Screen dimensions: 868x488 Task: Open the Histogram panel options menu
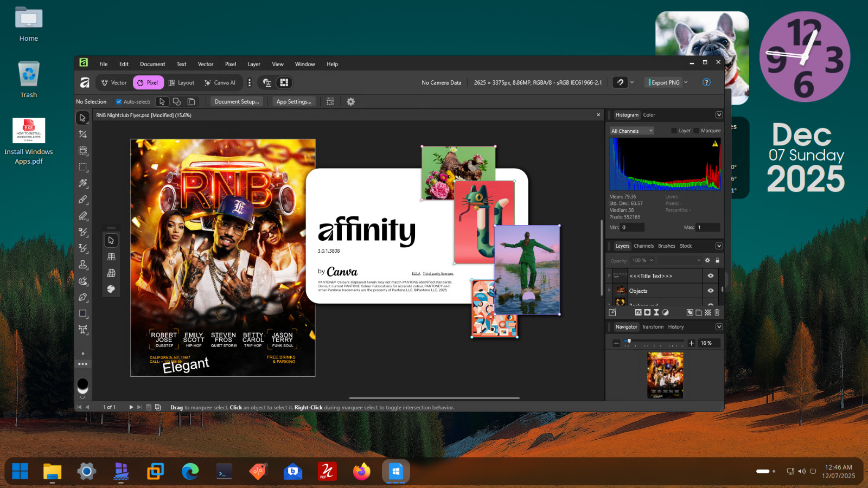coord(719,115)
